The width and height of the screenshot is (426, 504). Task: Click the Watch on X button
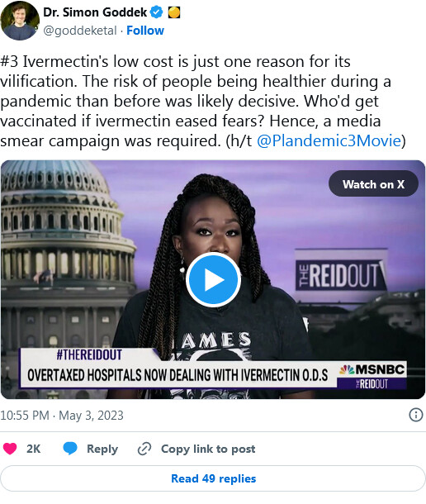pos(373,184)
